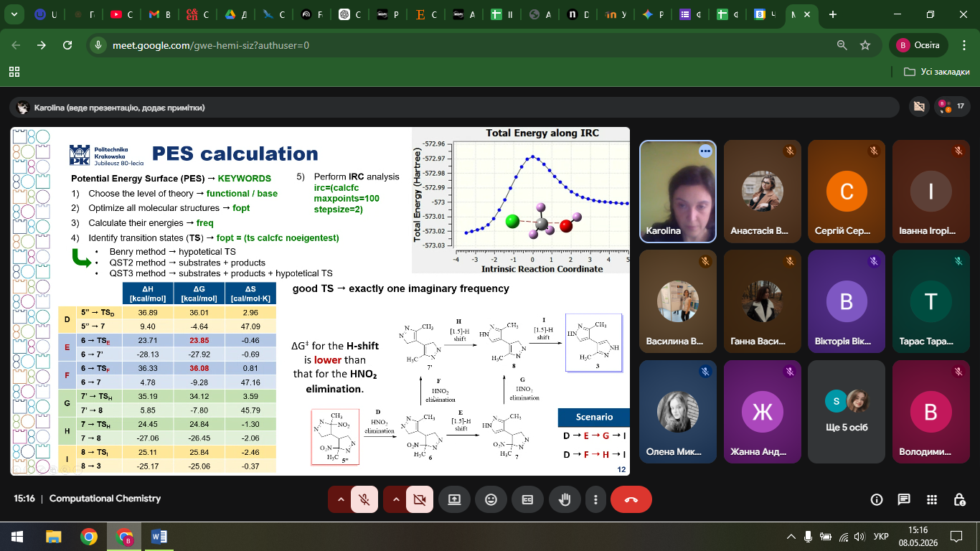Switch to the YouTube browser tab

tap(122, 14)
